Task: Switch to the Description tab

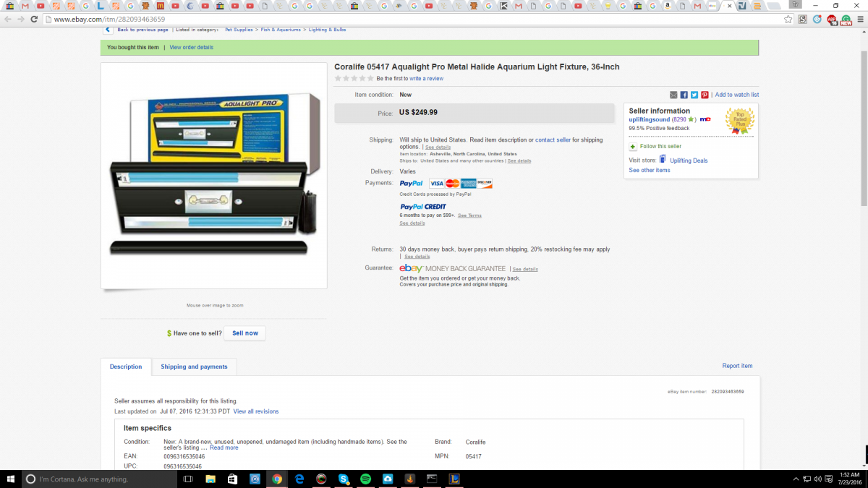Action: (x=126, y=367)
